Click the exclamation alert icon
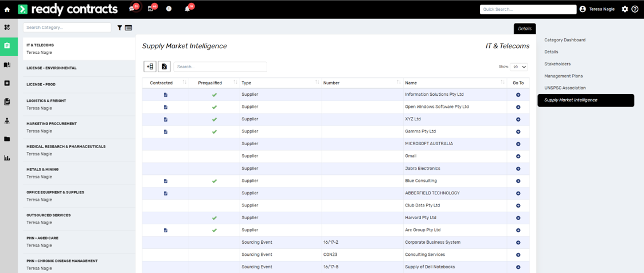 tap(169, 9)
